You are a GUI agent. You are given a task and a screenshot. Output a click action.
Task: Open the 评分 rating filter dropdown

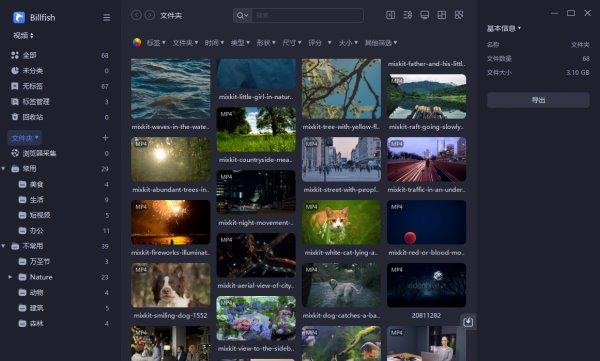click(x=320, y=43)
